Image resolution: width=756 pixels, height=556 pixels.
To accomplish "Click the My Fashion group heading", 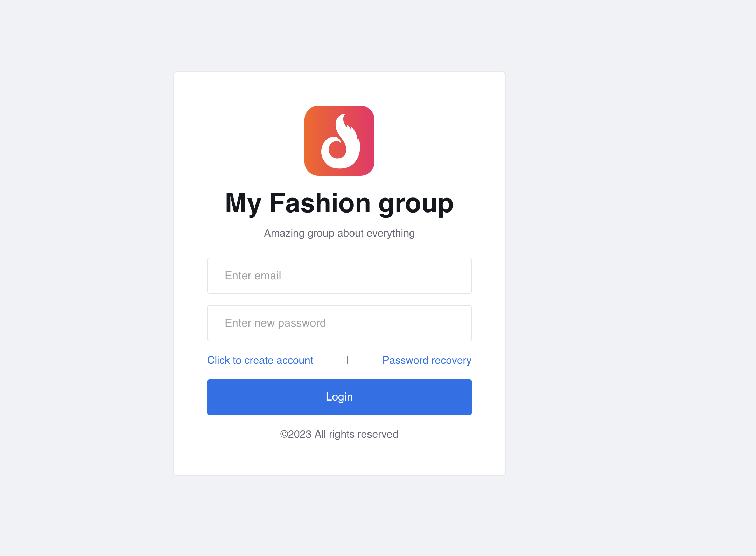I will (x=339, y=203).
